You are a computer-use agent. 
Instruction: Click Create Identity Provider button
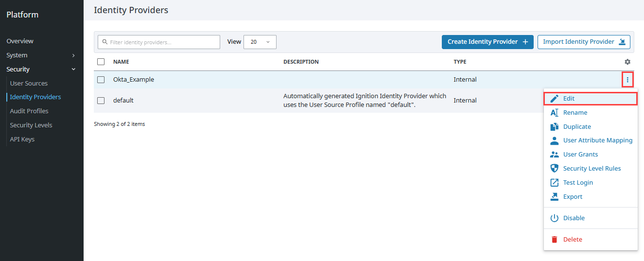point(487,42)
